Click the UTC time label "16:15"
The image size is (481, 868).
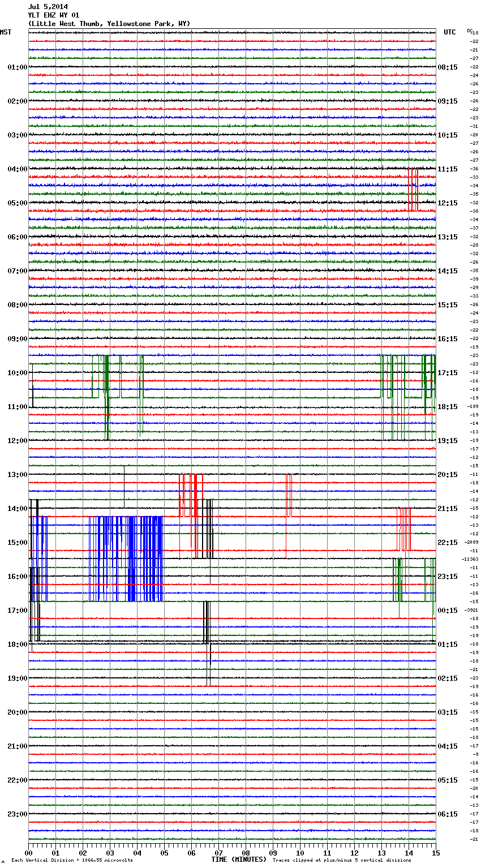click(x=448, y=339)
